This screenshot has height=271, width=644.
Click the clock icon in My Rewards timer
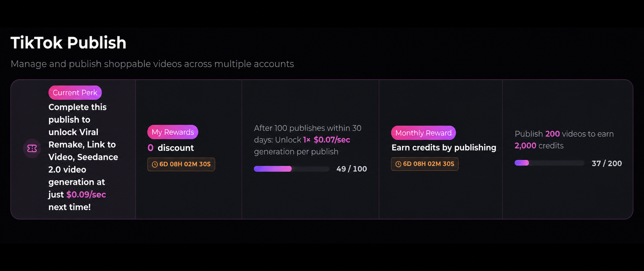point(155,164)
